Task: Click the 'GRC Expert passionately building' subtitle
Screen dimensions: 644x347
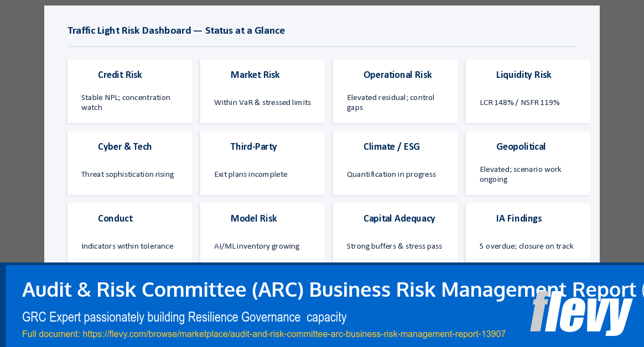Action: coord(184,317)
